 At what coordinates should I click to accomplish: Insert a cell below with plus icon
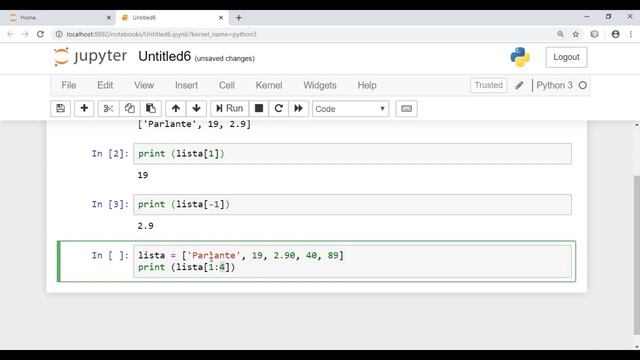click(84, 109)
